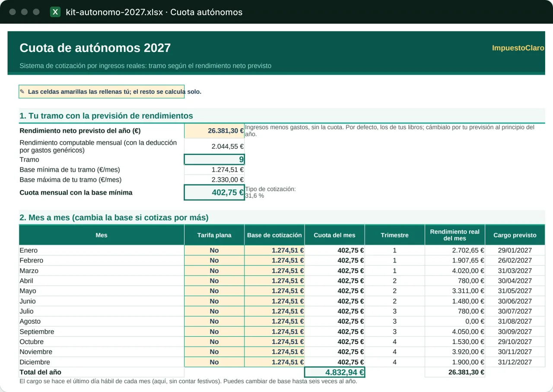Select Tarifa plana cell for Agosto

click(x=214, y=322)
